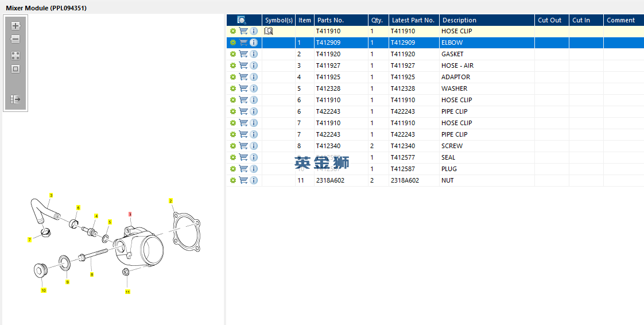Add PLUG T412587 to cart
The height and width of the screenshot is (325, 644).
pyautogui.click(x=243, y=169)
